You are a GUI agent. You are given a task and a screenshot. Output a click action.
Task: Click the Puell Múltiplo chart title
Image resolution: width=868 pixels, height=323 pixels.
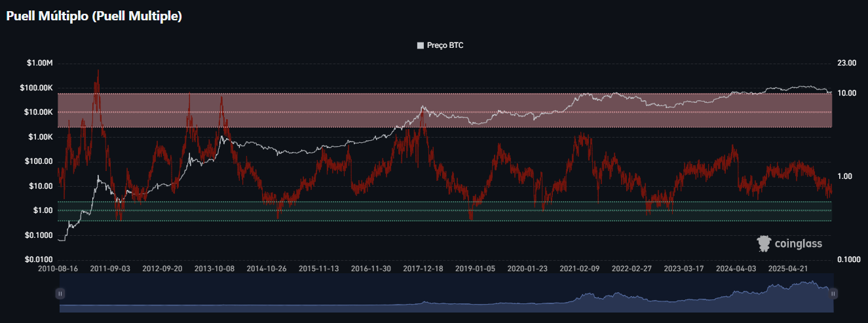click(x=94, y=16)
